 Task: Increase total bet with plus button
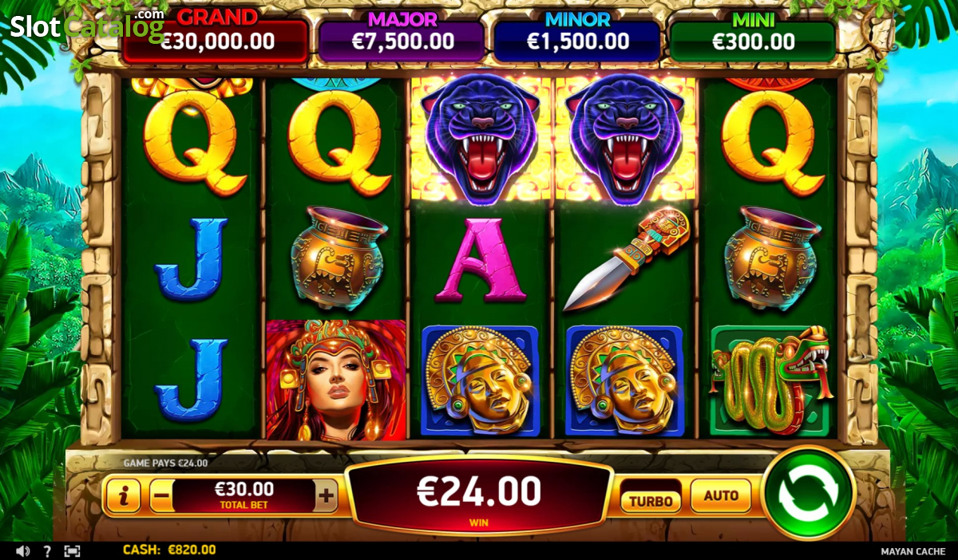(x=326, y=496)
